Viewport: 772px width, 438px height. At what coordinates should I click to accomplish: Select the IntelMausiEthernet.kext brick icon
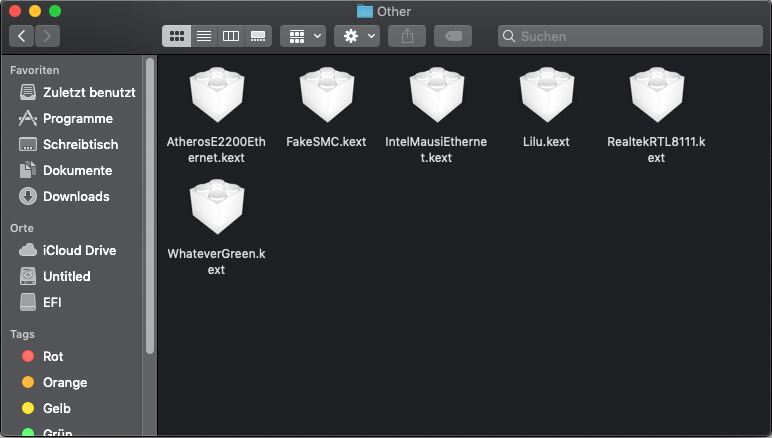pos(437,94)
